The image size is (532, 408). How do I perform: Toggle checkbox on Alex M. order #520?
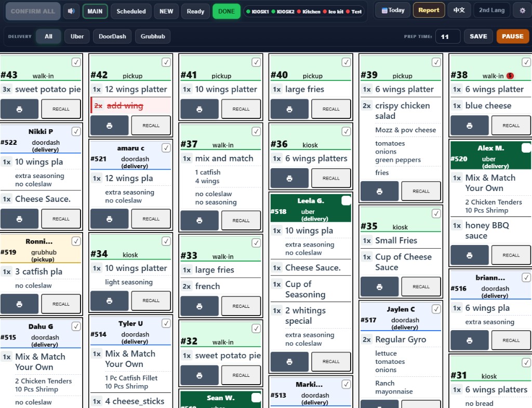[x=526, y=148]
